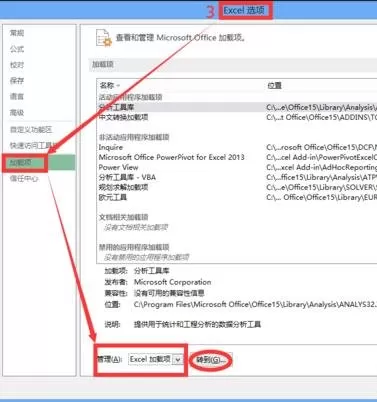Viewport: 377px width, 402px height.
Task: Open the 常规 options category
Action: pos(17,33)
